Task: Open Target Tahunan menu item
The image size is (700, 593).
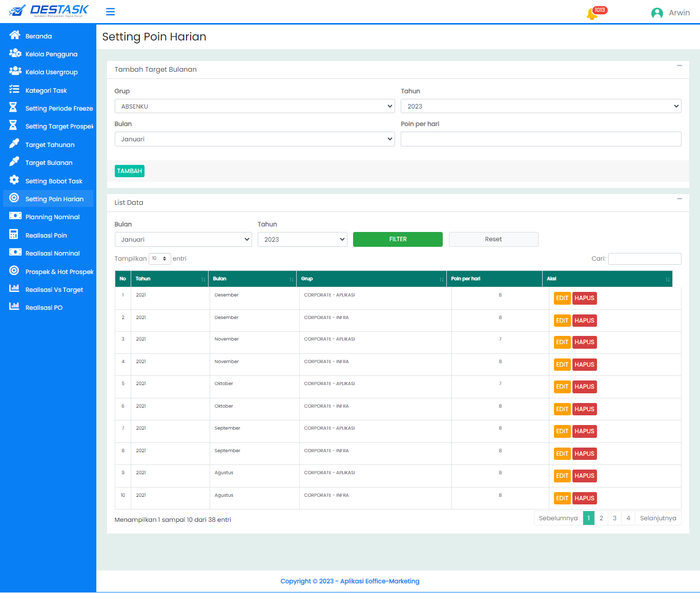Action: [x=50, y=145]
